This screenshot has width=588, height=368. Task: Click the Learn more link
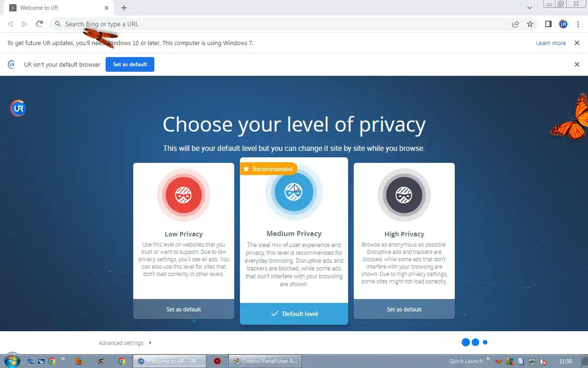pyautogui.click(x=551, y=43)
